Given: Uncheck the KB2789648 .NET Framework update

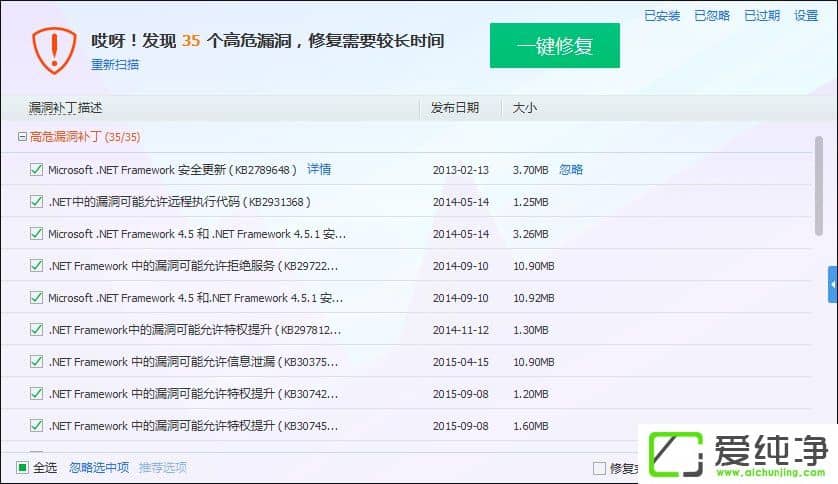Looking at the screenshot, I should coord(36,170).
